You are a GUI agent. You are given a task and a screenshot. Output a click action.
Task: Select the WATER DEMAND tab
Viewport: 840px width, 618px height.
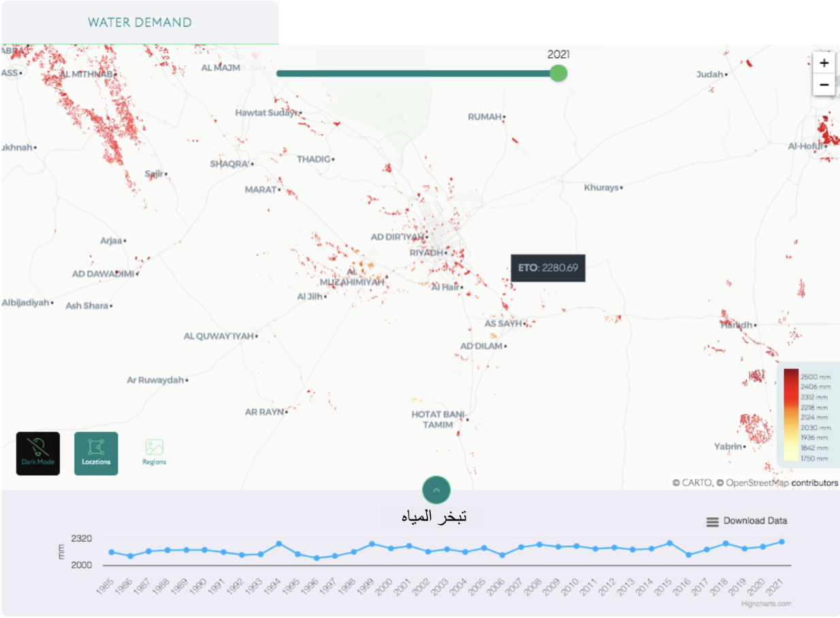pos(140,22)
